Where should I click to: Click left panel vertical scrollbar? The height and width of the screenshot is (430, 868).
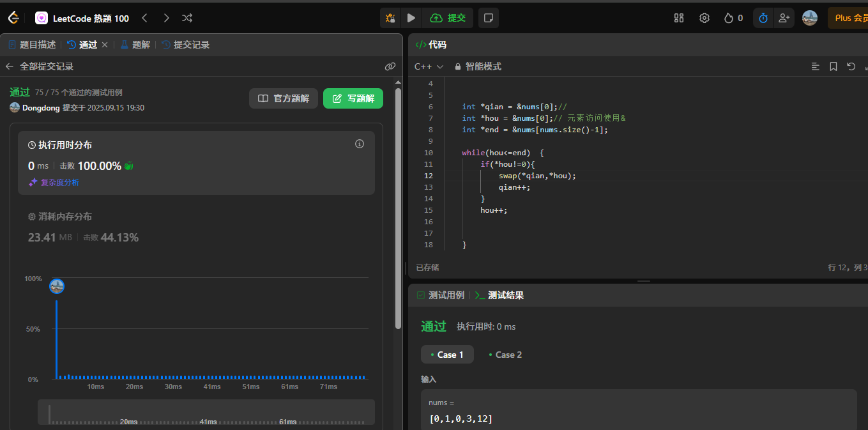(399, 209)
